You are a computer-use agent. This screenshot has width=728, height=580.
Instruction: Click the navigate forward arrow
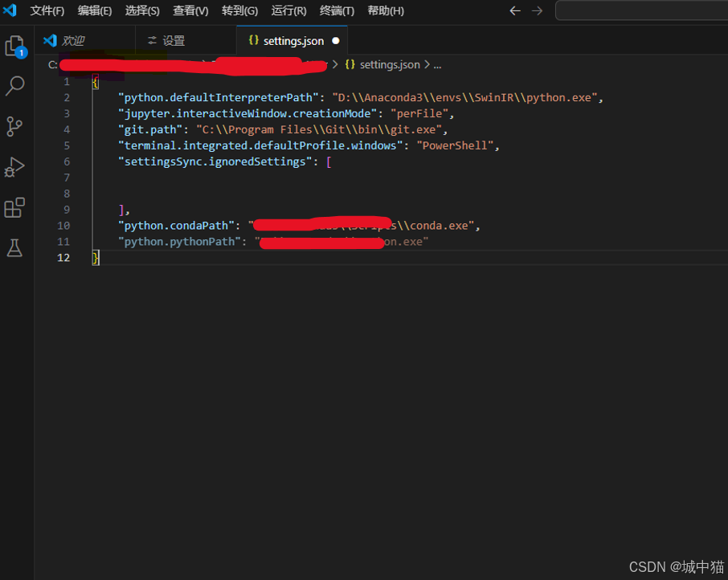click(x=537, y=10)
